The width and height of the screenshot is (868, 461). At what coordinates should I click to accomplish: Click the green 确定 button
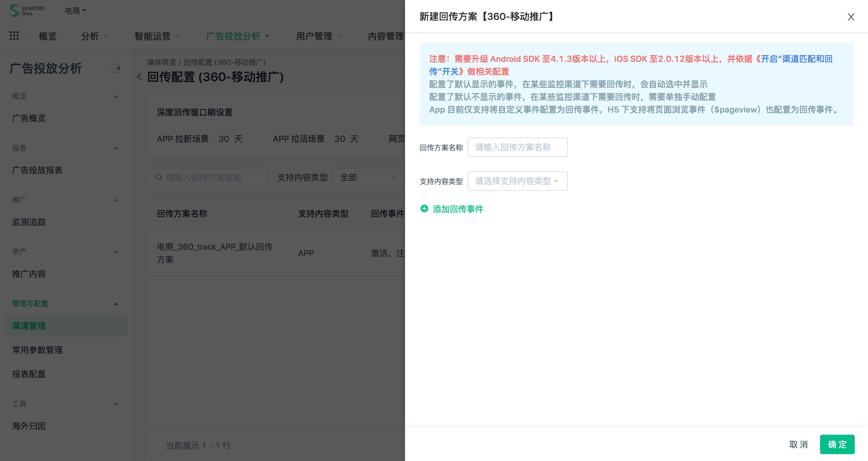tap(837, 444)
